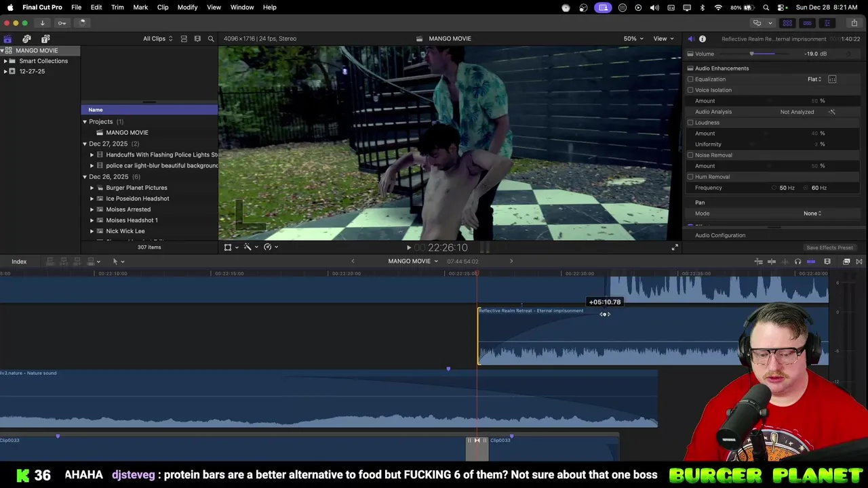Switch to the Info inspector icon
Viewport: 868px width, 488px height.
[703, 39]
